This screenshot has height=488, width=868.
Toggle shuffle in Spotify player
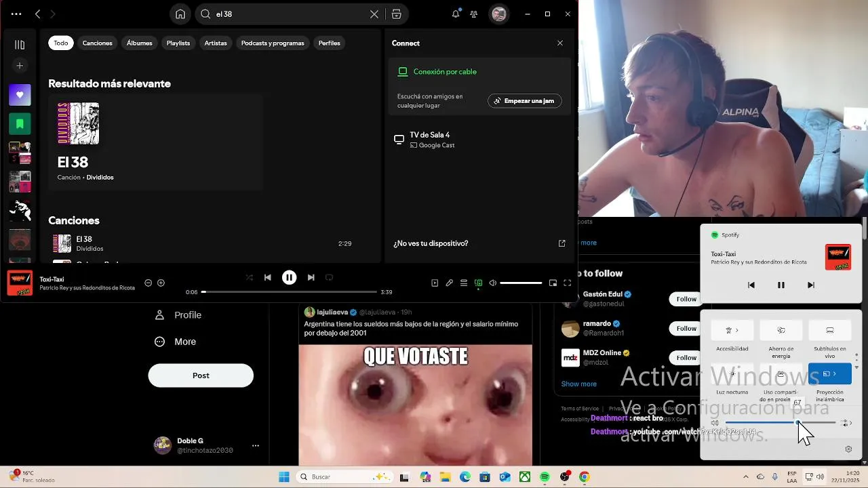[249, 277]
